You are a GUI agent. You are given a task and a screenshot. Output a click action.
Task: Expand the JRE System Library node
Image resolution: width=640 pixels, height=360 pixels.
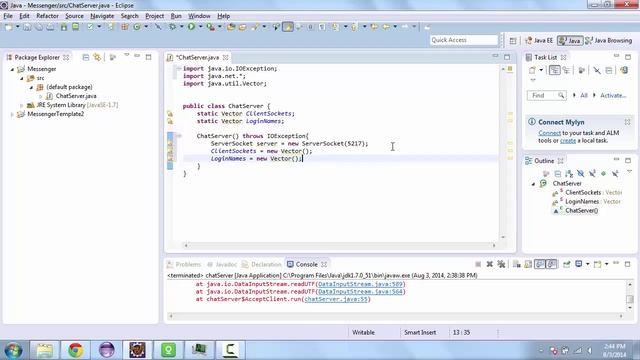(22, 105)
